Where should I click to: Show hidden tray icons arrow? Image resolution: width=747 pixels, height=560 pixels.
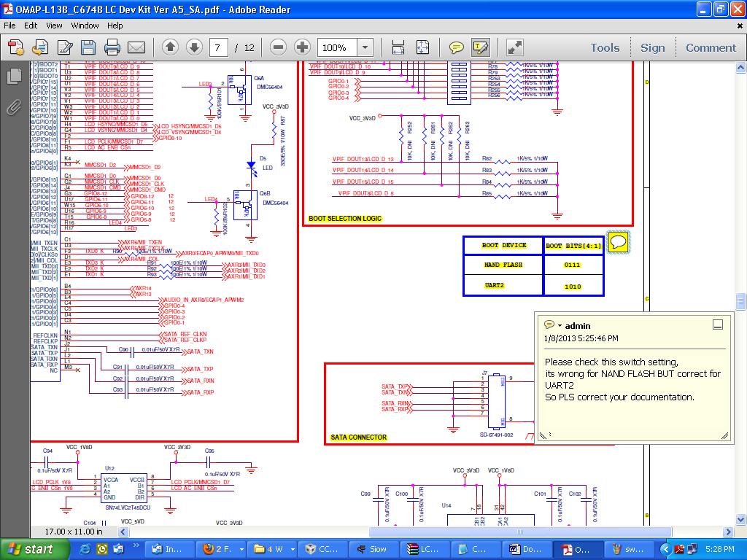coord(665,549)
